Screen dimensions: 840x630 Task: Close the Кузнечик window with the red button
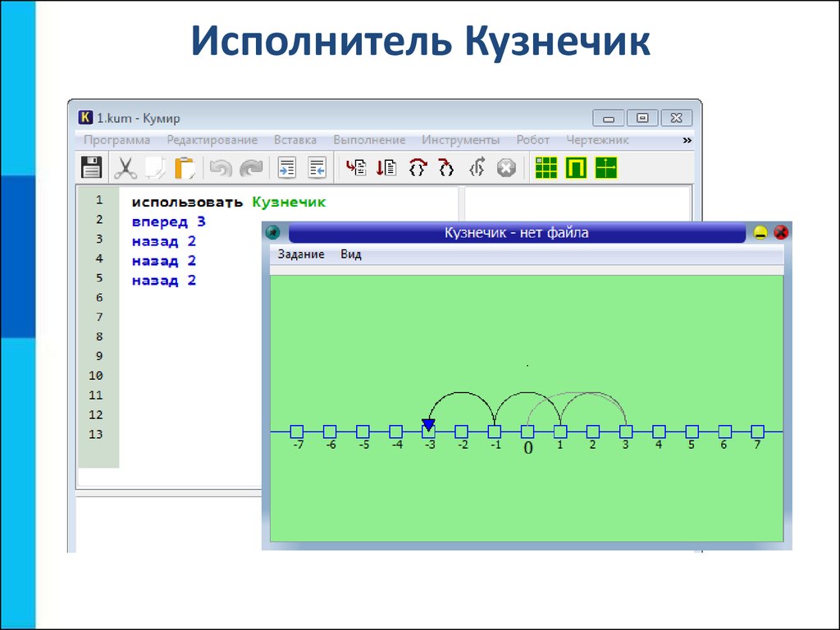click(781, 232)
